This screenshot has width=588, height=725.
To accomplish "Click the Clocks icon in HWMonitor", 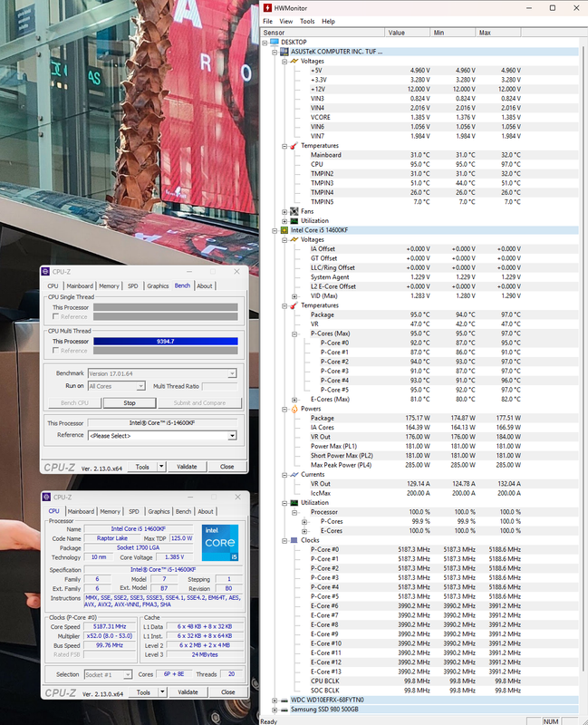I will 294,540.
